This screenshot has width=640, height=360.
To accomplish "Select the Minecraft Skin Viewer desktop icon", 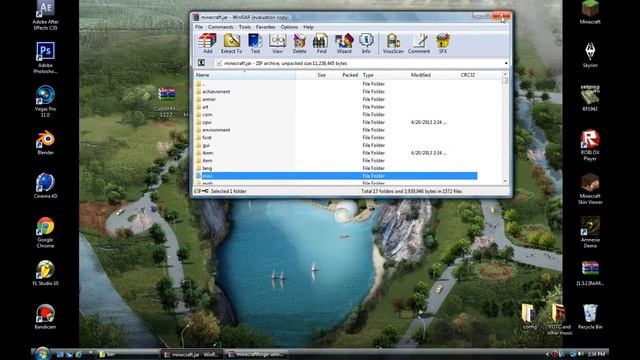I will 590,189.
